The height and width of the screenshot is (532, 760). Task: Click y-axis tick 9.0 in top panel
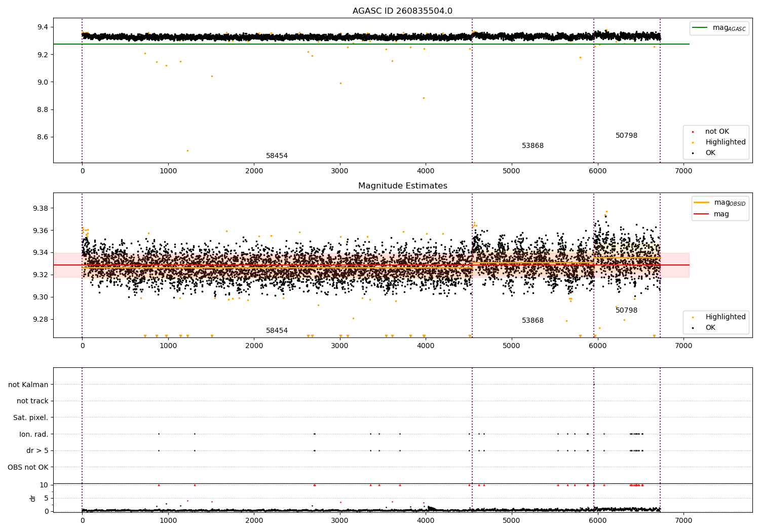(42, 82)
